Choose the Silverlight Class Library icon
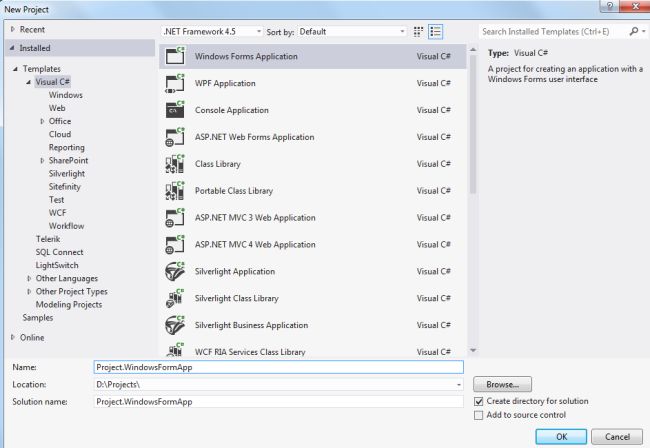The image size is (650, 448). (x=175, y=298)
